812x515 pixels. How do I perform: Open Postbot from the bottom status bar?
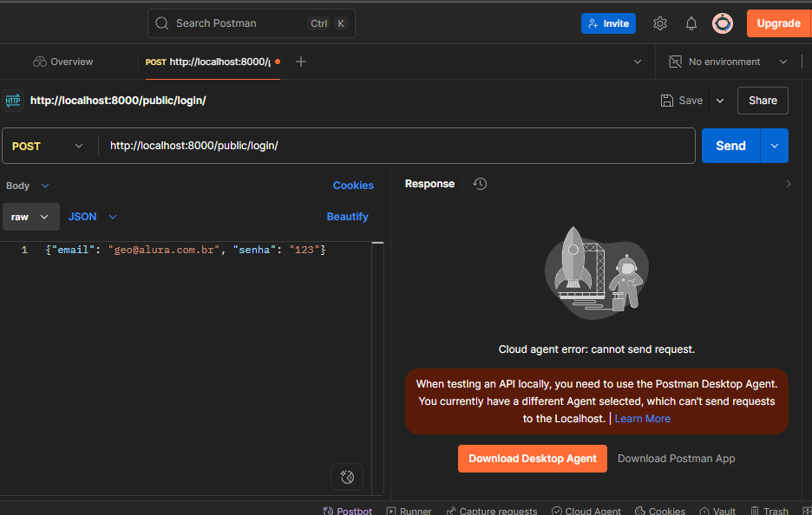(x=347, y=511)
